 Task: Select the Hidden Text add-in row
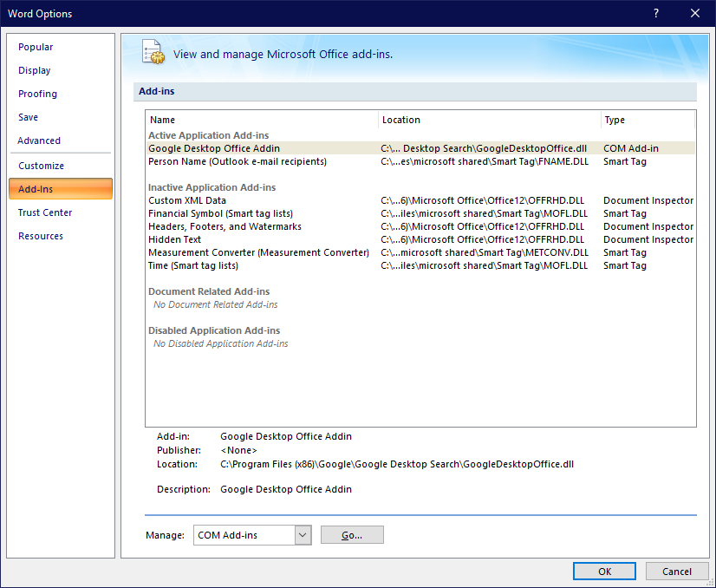pyautogui.click(x=420, y=240)
